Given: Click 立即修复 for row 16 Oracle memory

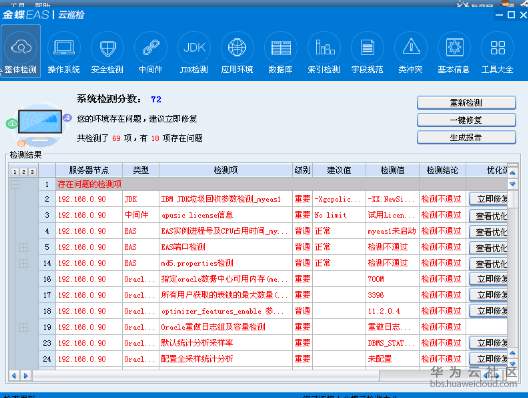Looking at the screenshot, I should coord(489,279).
